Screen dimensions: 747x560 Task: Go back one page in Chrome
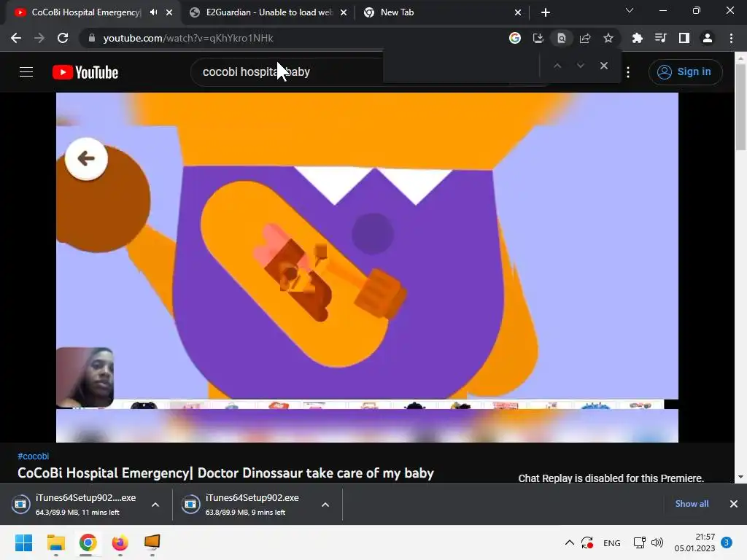pos(16,38)
